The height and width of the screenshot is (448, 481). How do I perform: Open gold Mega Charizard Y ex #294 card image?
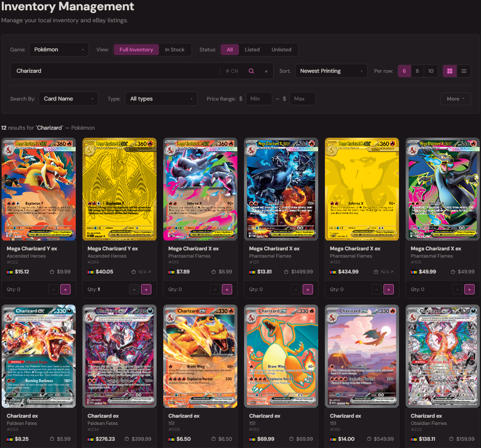tap(119, 189)
